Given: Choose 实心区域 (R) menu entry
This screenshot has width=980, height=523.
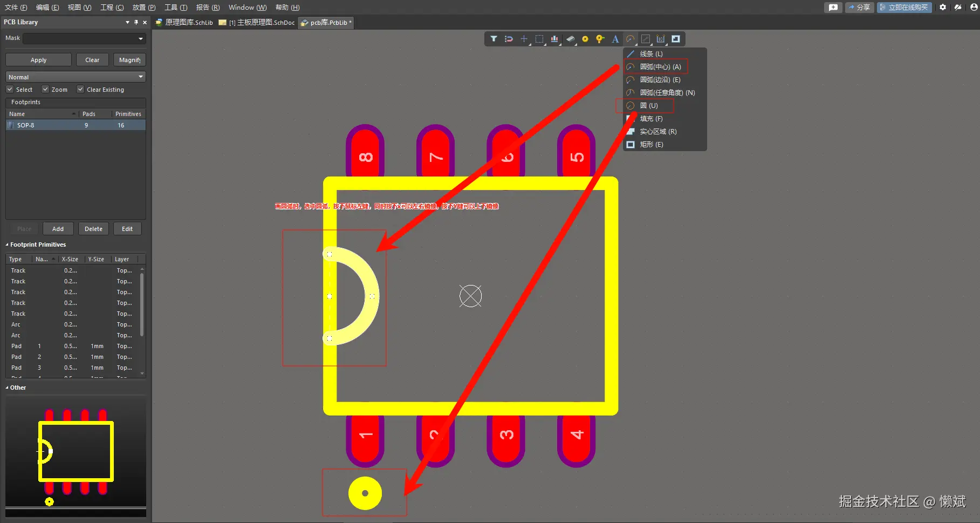Looking at the screenshot, I should tap(664, 132).
